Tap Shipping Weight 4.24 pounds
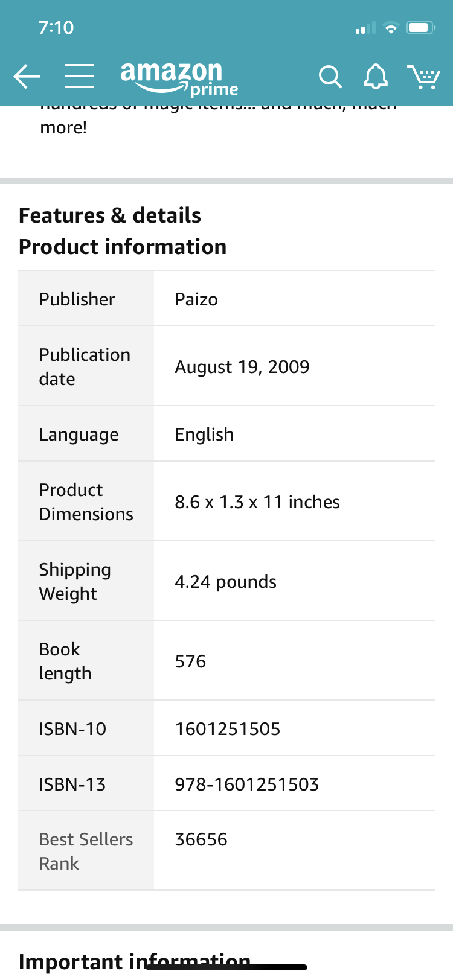The height and width of the screenshot is (980, 453). [x=225, y=582]
